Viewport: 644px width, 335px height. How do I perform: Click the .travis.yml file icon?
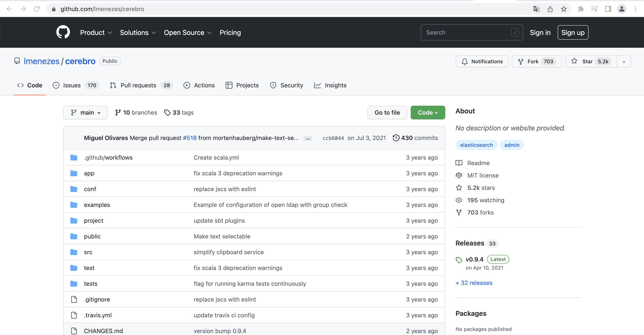click(x=74, y=315)
